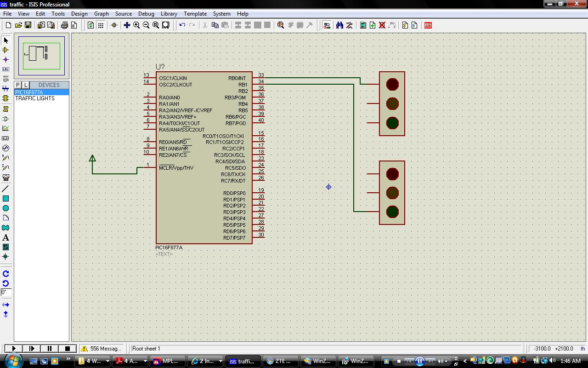Zoom in with the magnifier plus icon

136,25
